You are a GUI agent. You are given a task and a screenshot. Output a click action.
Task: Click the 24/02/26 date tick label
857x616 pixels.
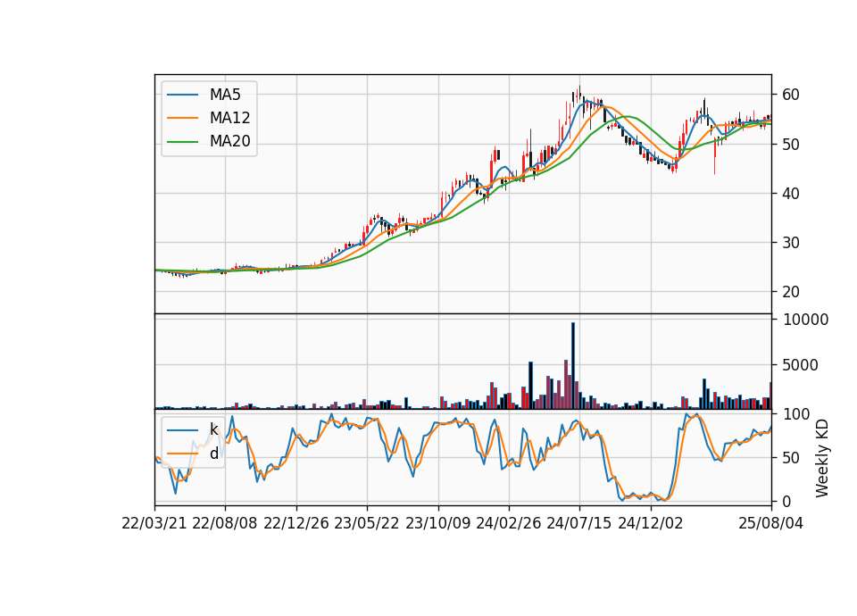(x=508, y=524)
